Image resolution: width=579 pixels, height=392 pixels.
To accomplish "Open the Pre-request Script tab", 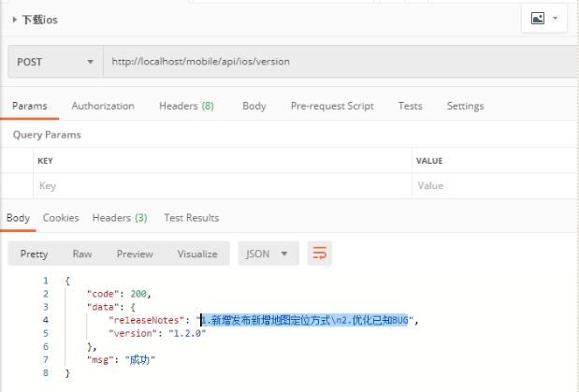I will click(332, 106).
